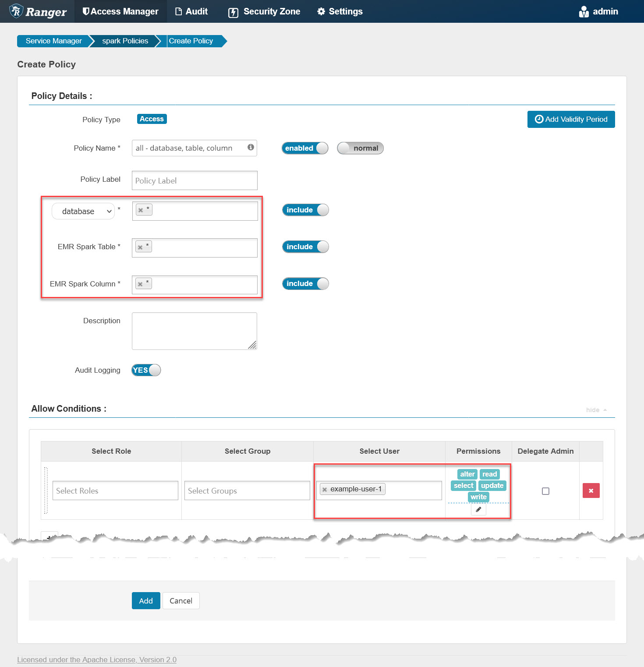Click the Add button
The width and height of the screenshot is (644, 667).
[x=146, y=601]
